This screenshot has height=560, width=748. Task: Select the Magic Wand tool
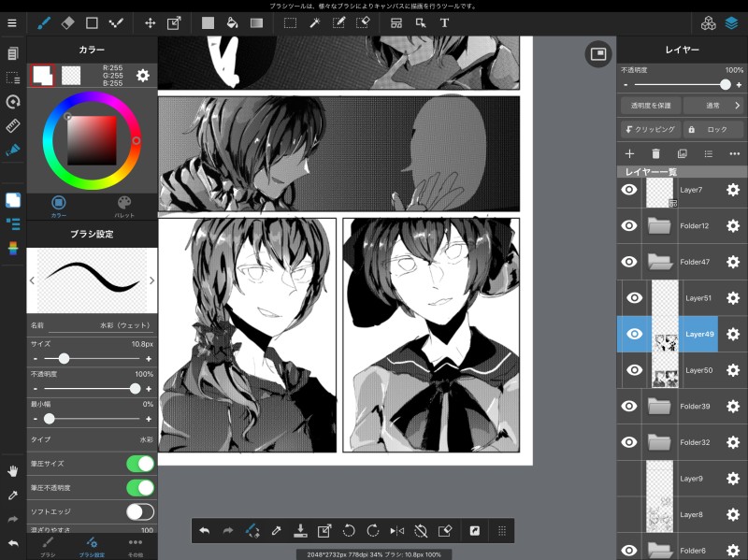click(x=315, y=22)
